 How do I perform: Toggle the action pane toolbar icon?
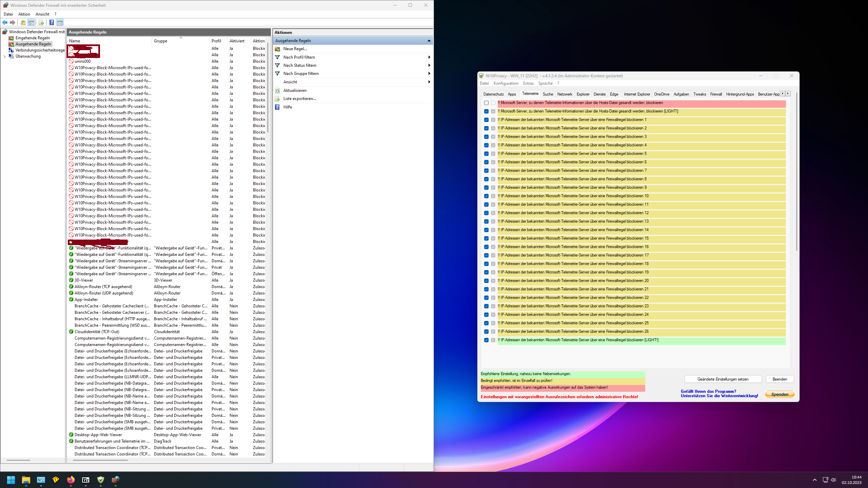60,23
